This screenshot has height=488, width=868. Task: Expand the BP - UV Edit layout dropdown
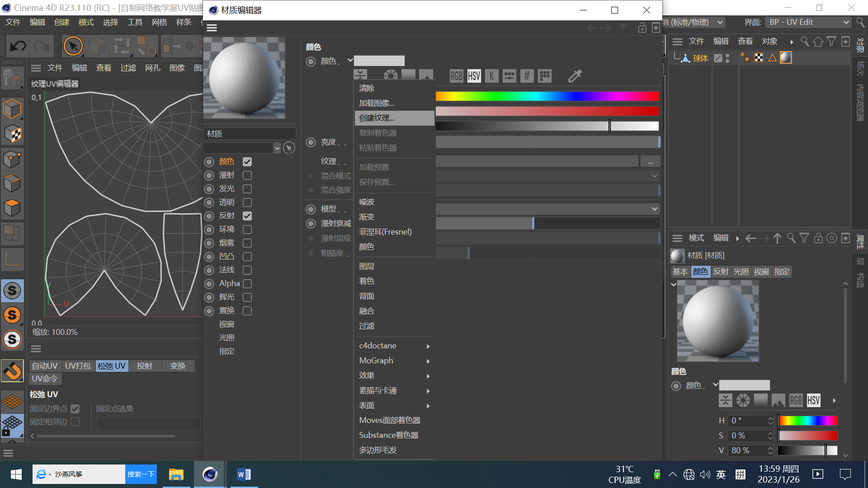tap(808, 22)
